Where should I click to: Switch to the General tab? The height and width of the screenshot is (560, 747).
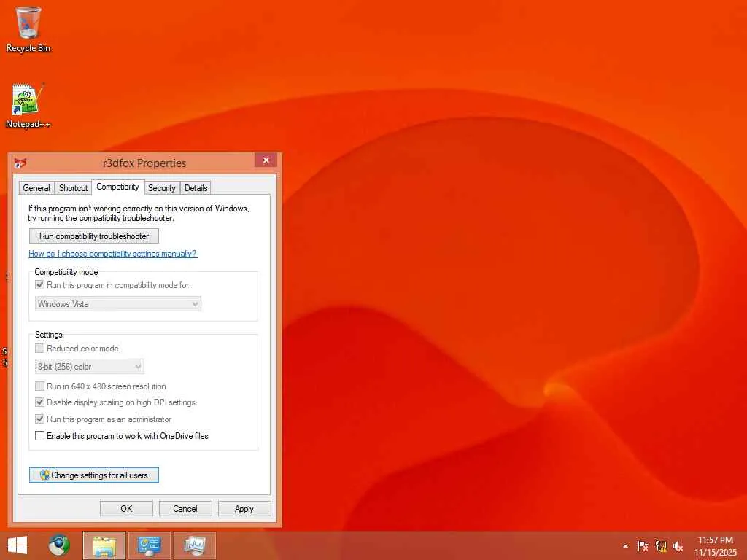pyautogui.click(x=36, y=188)
